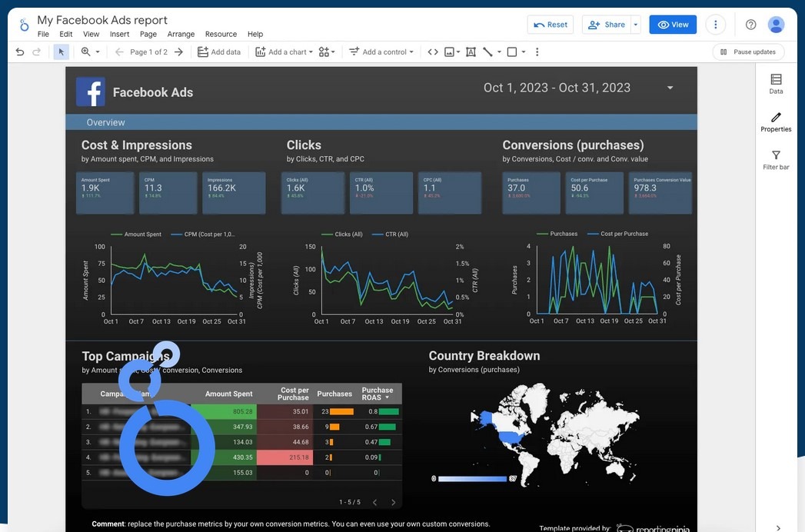
Task: Select the rectangle shape tool
Action: click(x=512, y=52)
